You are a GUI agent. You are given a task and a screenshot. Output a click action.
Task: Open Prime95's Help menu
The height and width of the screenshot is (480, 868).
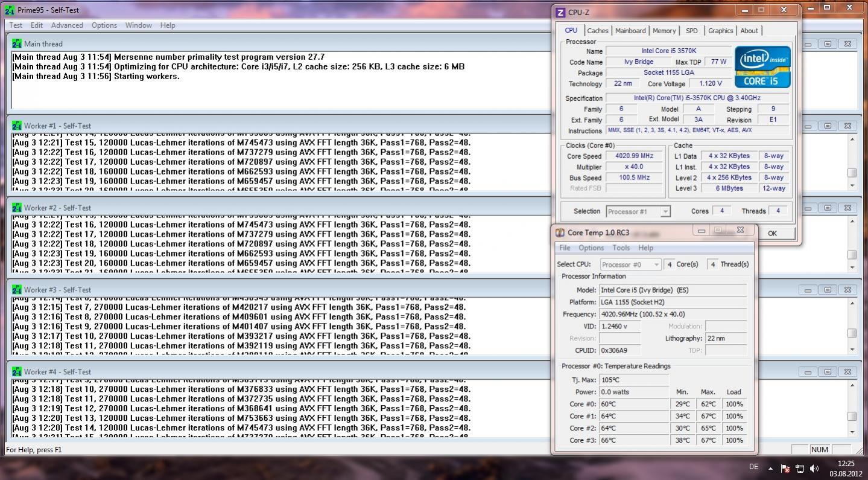coord(168,25)
